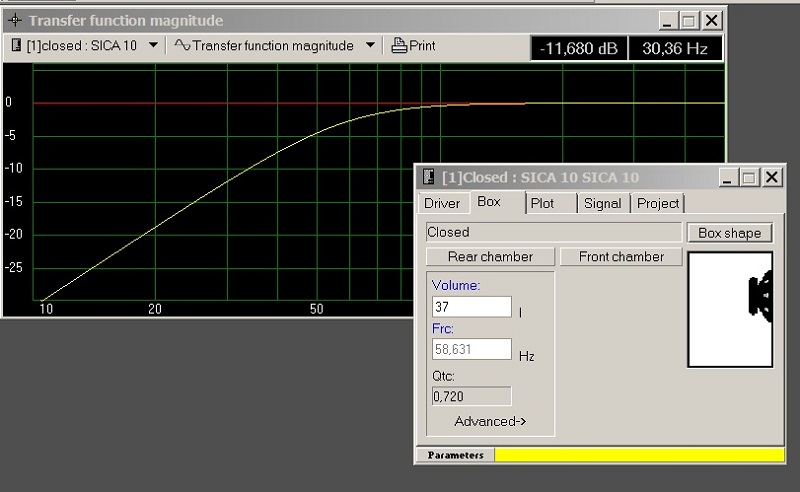Click the Parameters label in the status bar
Image resolution: width=800 pixels, height=492 pixels.
(x=455, y=455)
